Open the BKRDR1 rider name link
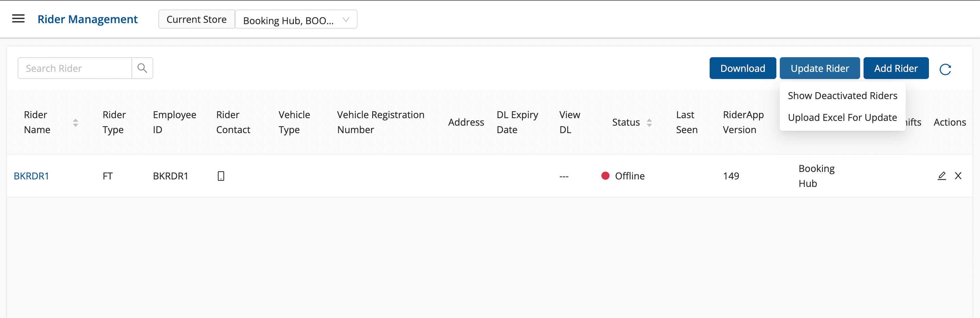 (31, 176)
